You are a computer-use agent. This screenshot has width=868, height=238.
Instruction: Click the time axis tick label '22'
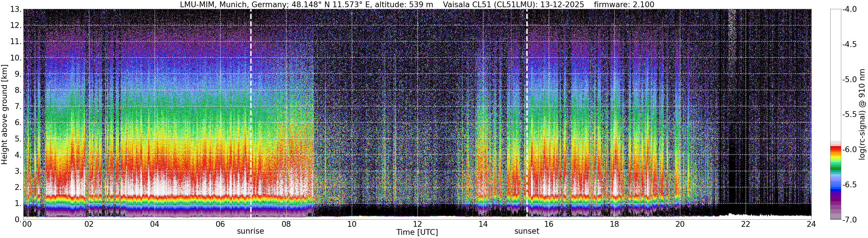coord(745,224)
